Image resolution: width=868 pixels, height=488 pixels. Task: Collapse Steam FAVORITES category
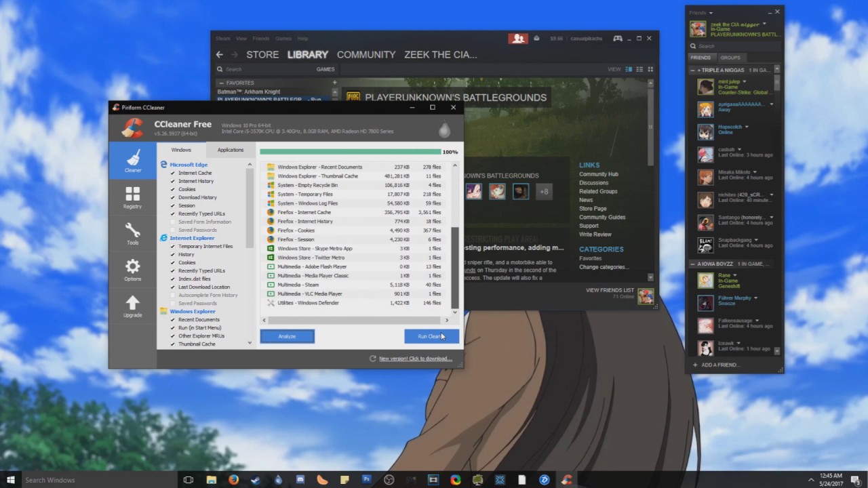click(221, 83)
